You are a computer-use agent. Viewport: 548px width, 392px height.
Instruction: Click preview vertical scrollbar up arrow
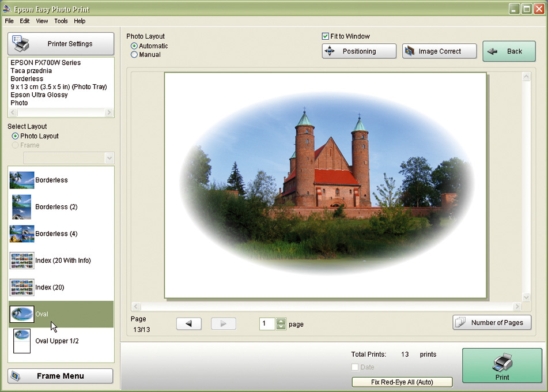pos(526,76)
